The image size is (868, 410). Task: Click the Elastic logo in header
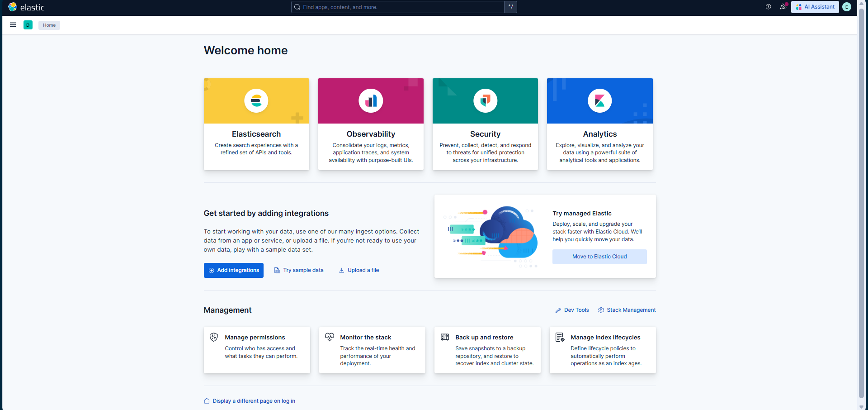[26, 7]
